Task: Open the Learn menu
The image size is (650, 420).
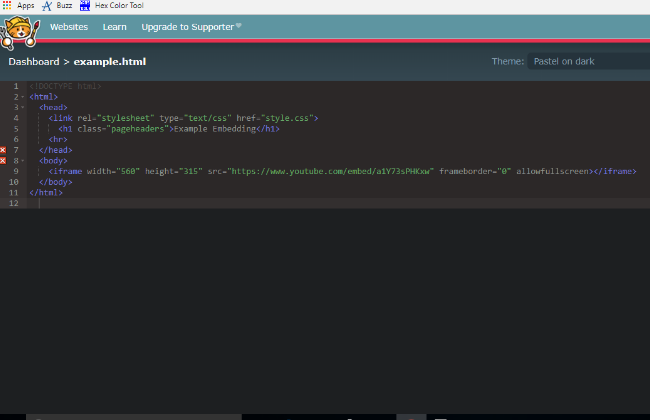Action: [114, 27]
